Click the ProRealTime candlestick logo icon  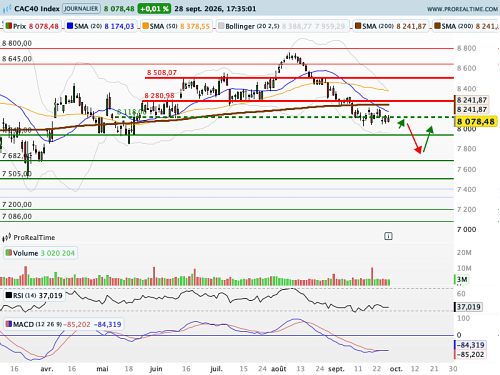(6, 237)
